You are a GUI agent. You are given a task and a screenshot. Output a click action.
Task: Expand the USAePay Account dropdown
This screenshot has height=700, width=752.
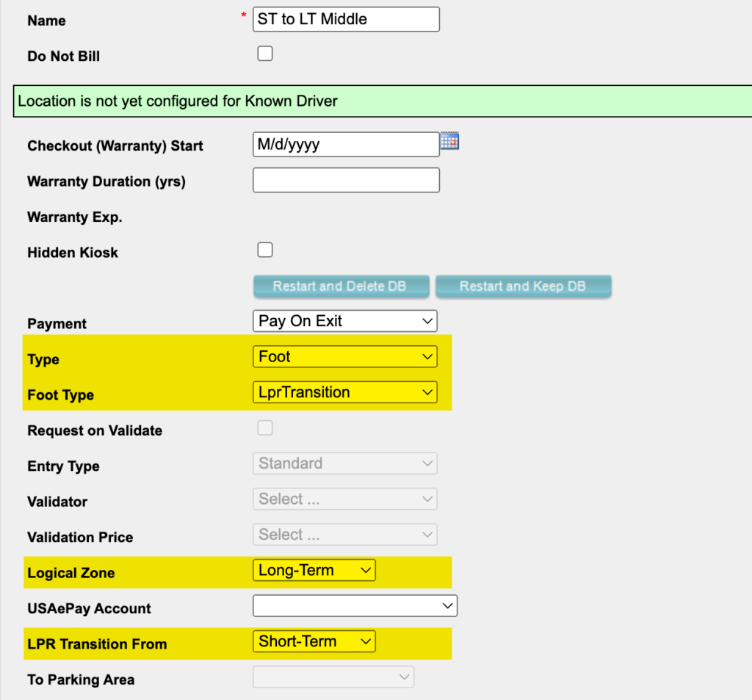click(355, 606)
